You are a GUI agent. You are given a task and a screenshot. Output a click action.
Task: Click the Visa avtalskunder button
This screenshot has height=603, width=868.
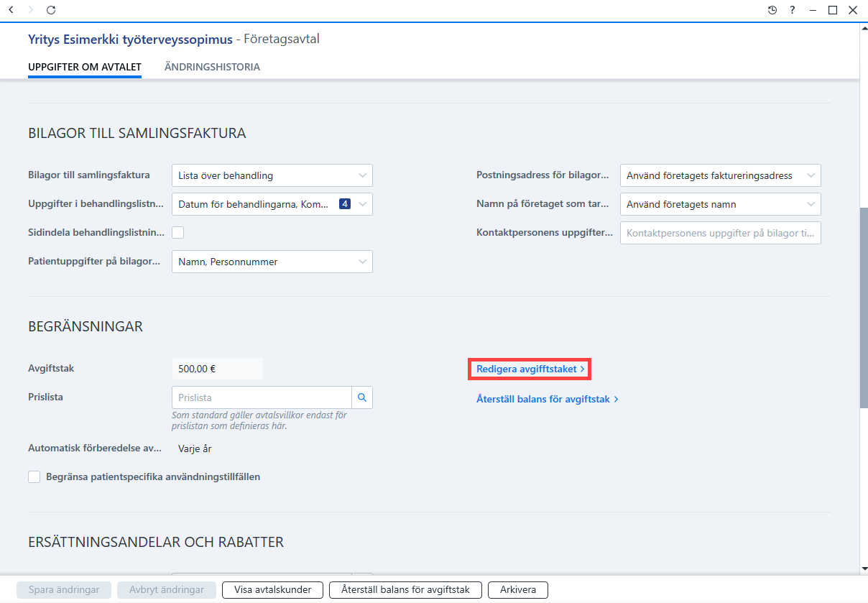[273, 589]
